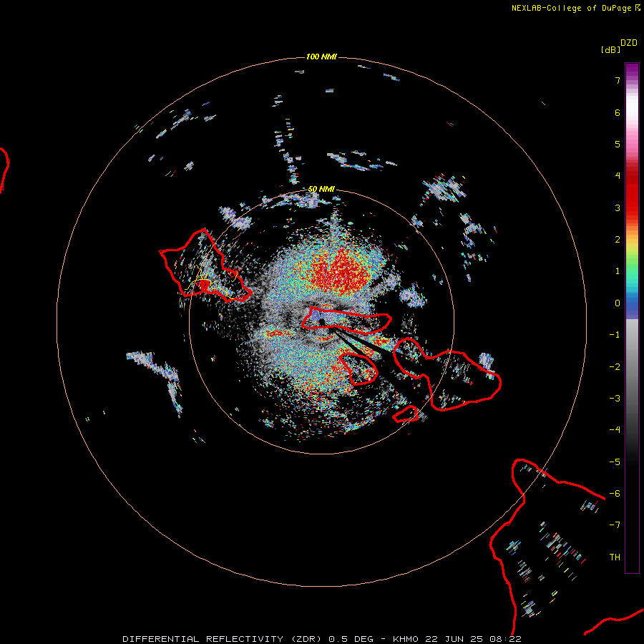Screen dimensions: 644x644
Task: Click the -4 value on color scale
Action: click(615, 430)
